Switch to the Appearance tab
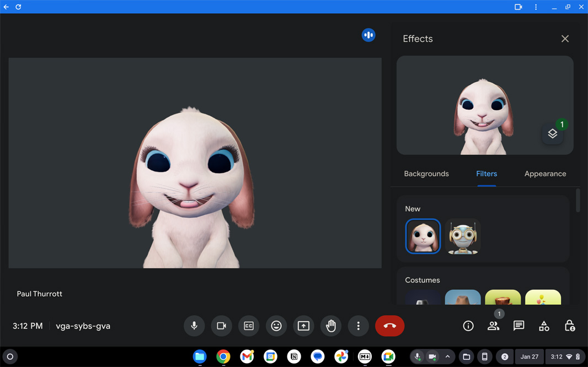The height and width of the screenshot is (367, 588). coord(545,174)
